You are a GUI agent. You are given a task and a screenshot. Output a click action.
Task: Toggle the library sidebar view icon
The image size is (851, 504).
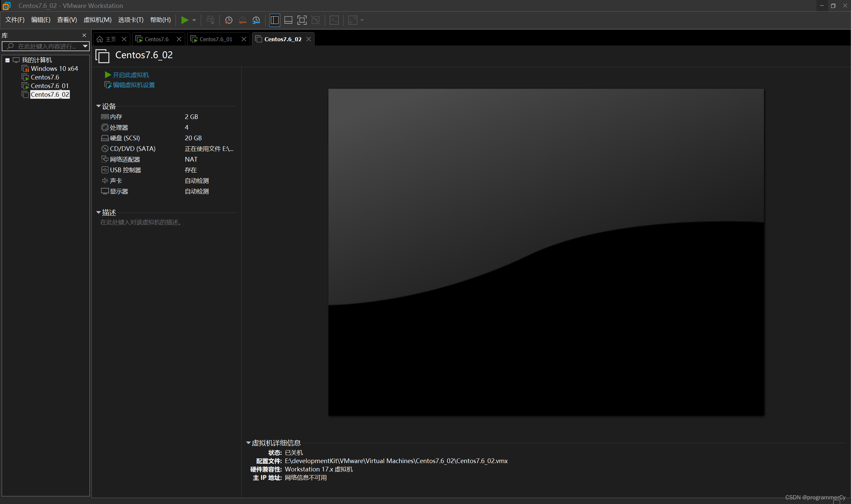(274, 20)
